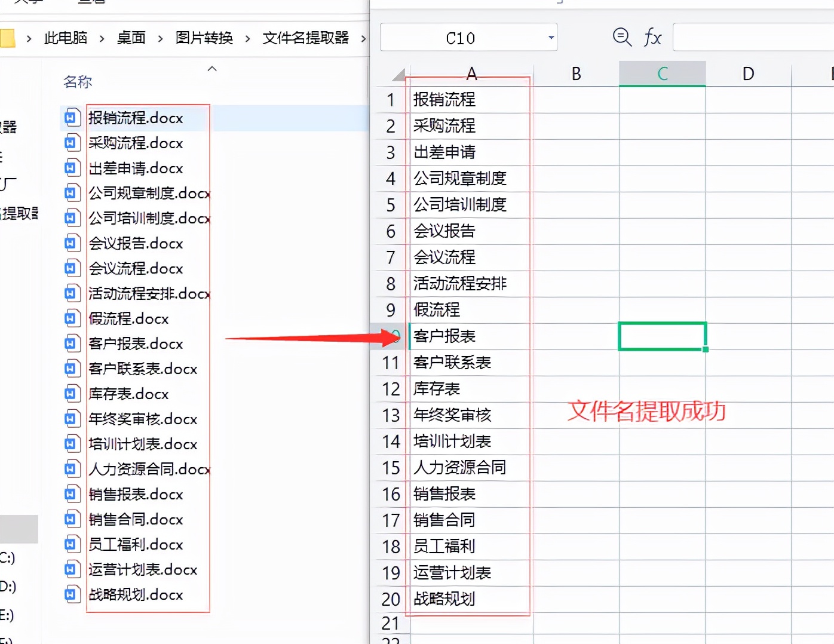Select the file name 战略规划.docx
Screen dimensions: 834x644
pyautogui.click(x=136, y=594)
